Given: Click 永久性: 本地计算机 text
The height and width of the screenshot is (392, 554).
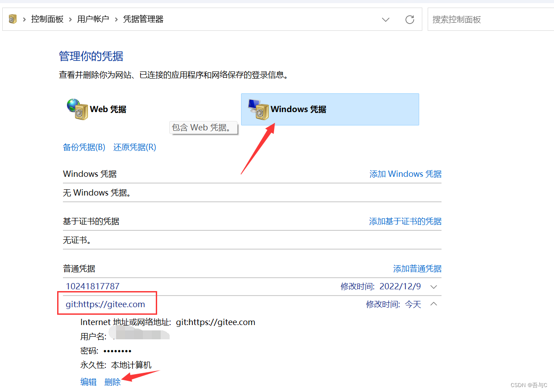Looking at the screenshot, I should pyautogui.click(x=116, y=365).
